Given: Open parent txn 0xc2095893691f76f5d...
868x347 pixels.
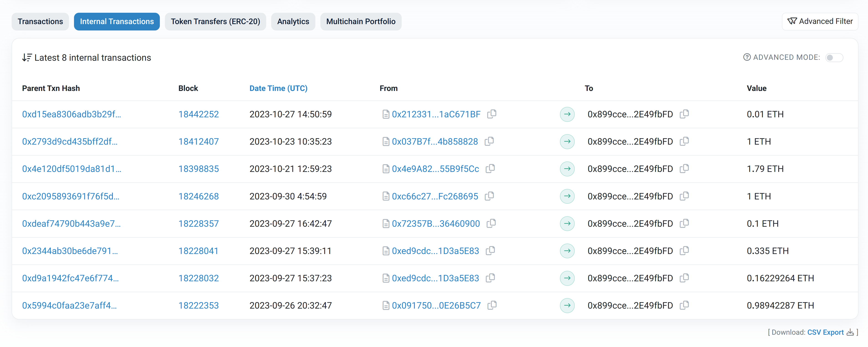Looking at the screenshot, I should pyautogui.click(x=71, y=196).
